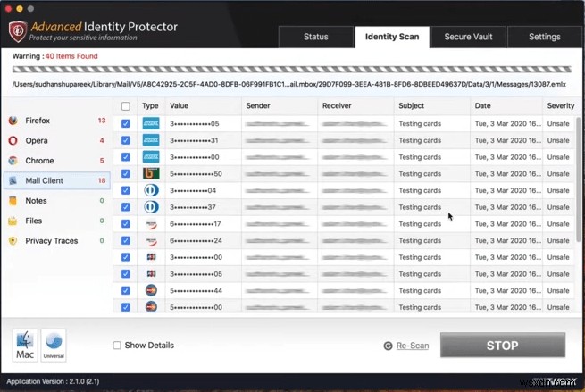
Task: Click the Firefox browser icon in sidebar
Action: click(13, 121)
